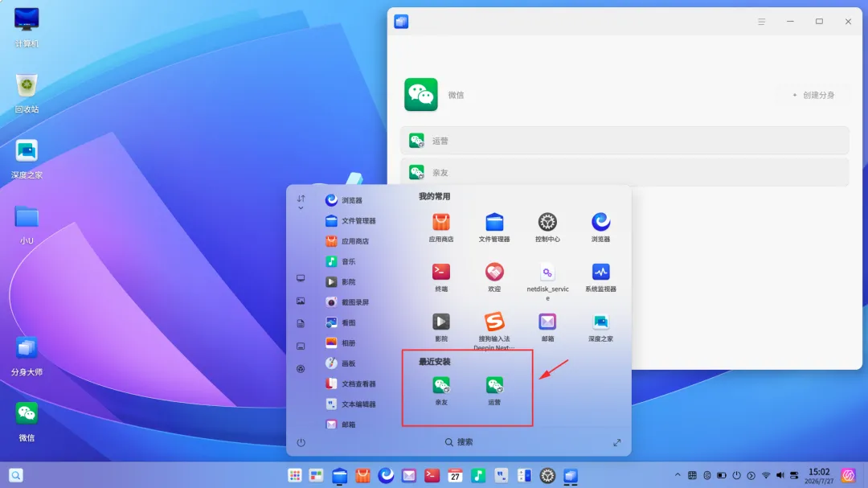Click the taskbar search magnifier button

click(x=16, y=475)
